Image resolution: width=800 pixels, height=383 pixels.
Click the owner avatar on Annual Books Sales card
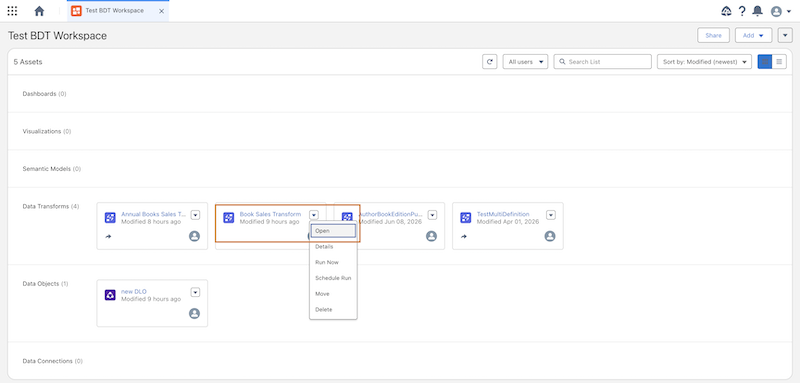[194, 236]
